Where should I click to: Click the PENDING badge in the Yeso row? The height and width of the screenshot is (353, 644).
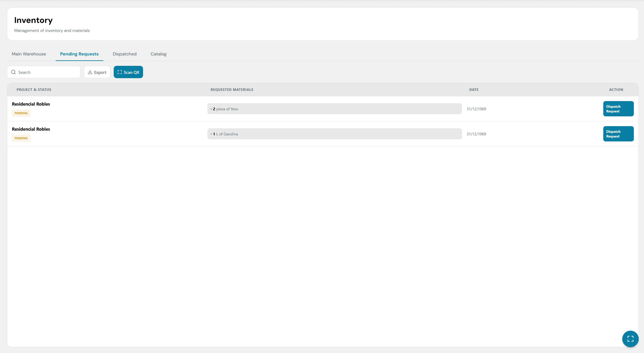click(x=21, y=113)
